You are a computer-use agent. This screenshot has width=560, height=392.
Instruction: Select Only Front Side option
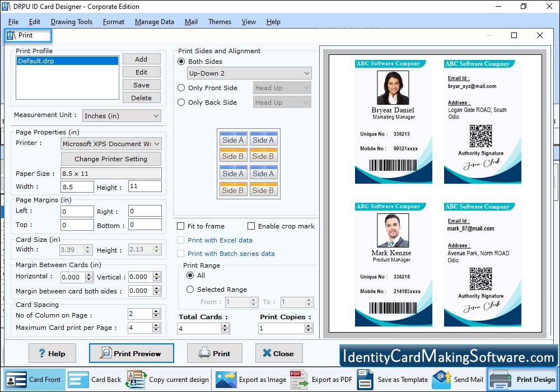click(181, 88)
